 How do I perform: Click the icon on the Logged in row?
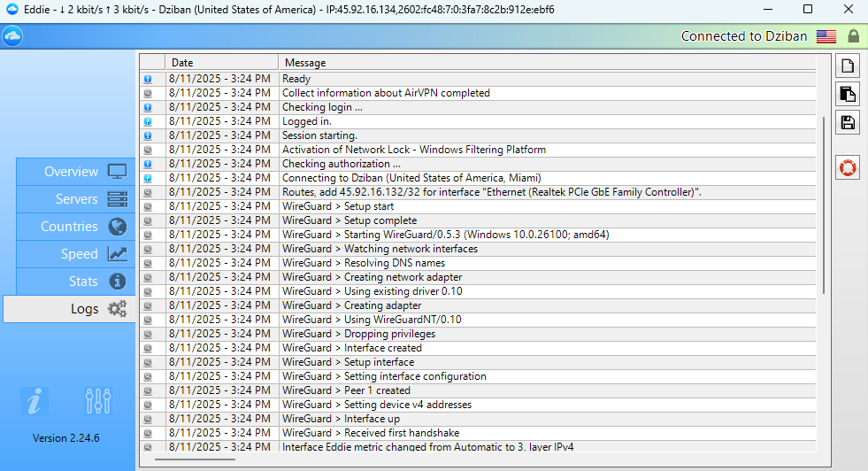148,121
